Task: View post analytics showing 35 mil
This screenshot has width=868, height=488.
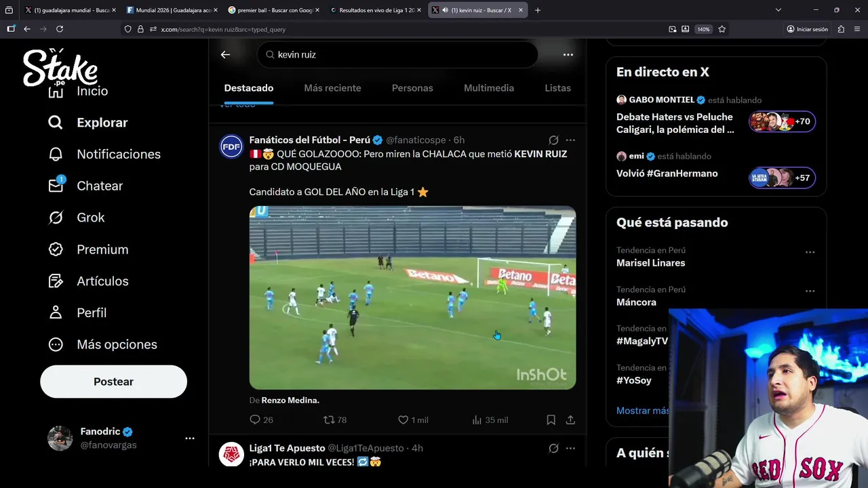Action: tap(490, 420)
